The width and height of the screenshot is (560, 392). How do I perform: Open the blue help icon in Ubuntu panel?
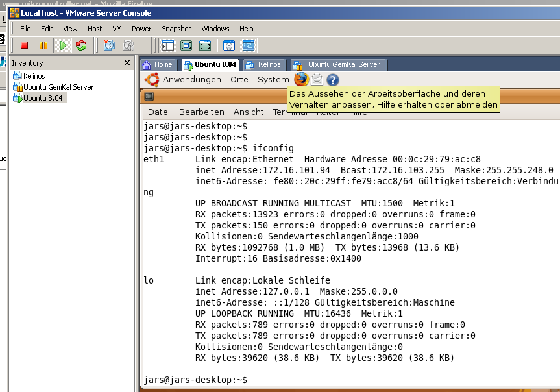[332, 80]
